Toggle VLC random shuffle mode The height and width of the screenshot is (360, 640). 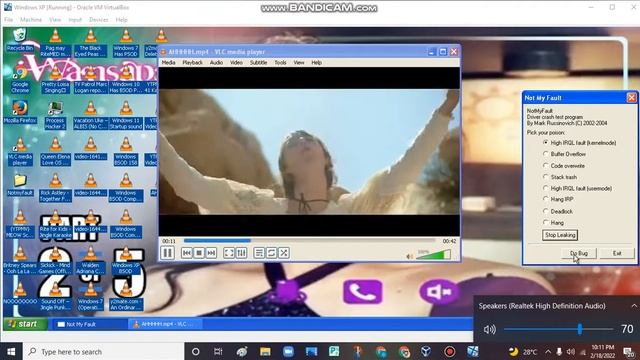tap(284, 253)
